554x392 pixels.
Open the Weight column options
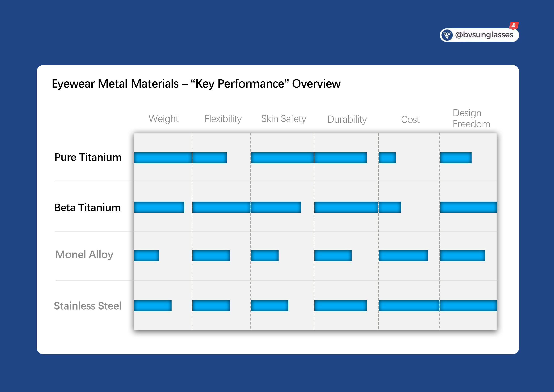pyautogui.click(x=164, y=118)
